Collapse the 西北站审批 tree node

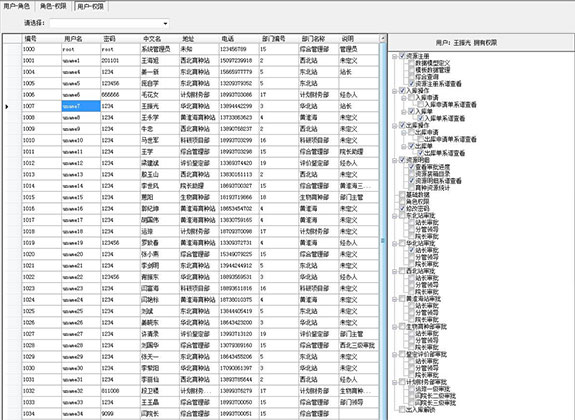tap(395, 271)
